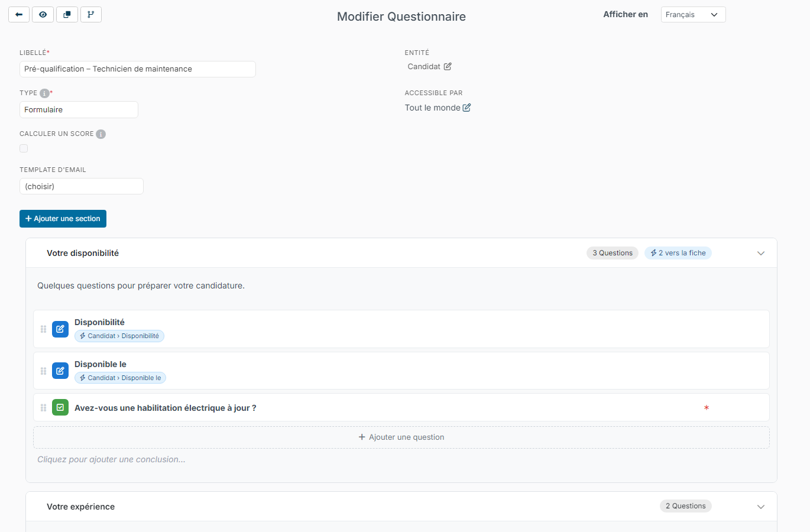The height and width of the screenshot is (532, 810).
Task: Collapse the 'Votre expérience' section
Action: point(761,507)
